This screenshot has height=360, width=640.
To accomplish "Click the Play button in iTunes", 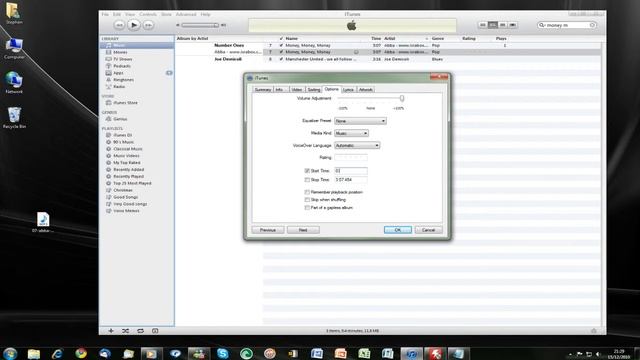I will pos(133,25).
